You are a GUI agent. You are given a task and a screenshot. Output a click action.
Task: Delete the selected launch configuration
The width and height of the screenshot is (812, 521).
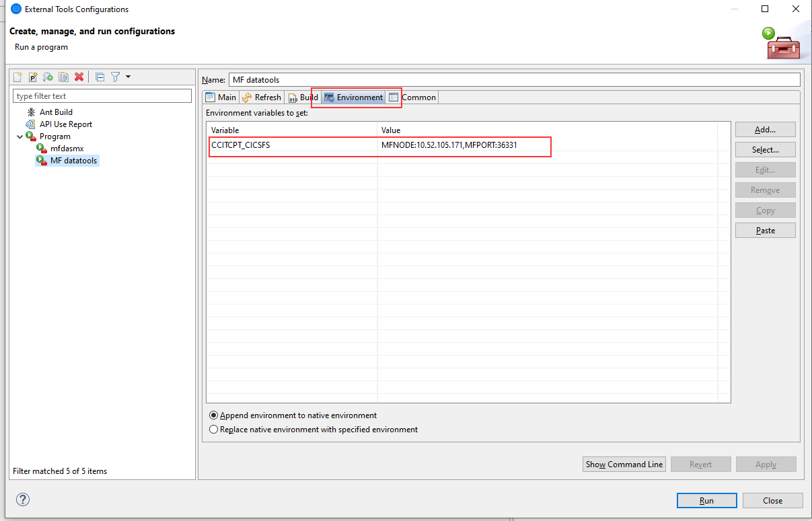79,77
